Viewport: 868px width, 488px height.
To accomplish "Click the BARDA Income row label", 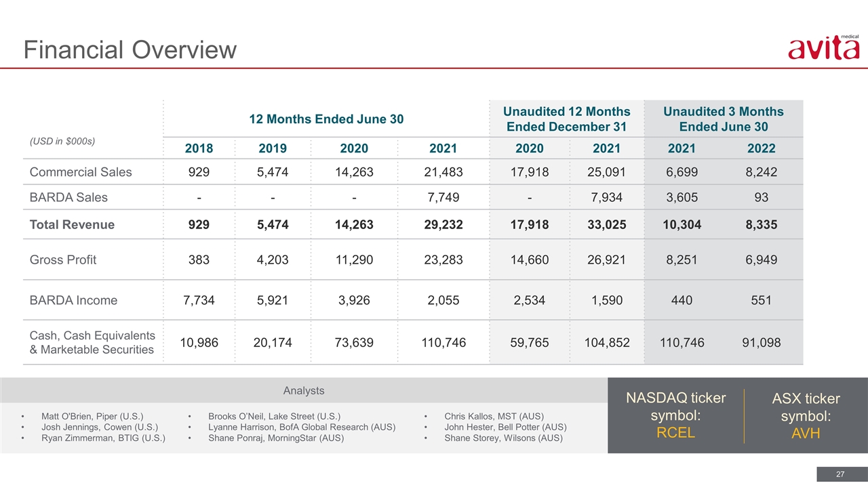I will coord(73,300).
